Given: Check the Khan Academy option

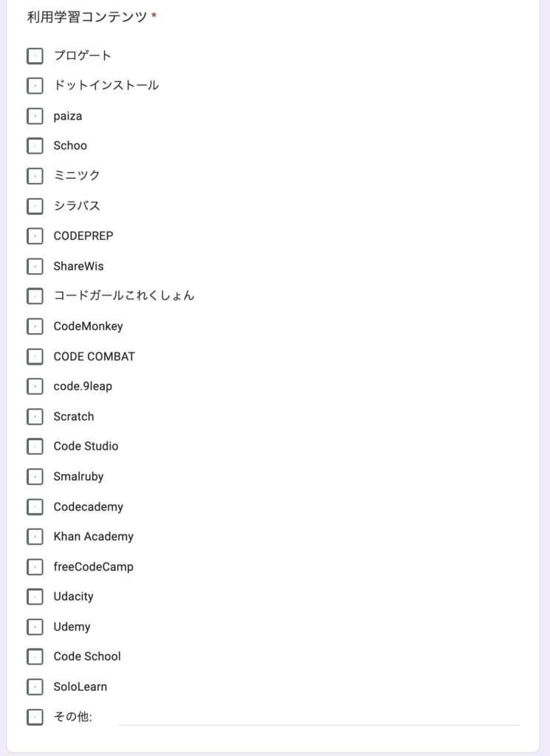Looking at the screenshot, I should click(x=35, y=537).
